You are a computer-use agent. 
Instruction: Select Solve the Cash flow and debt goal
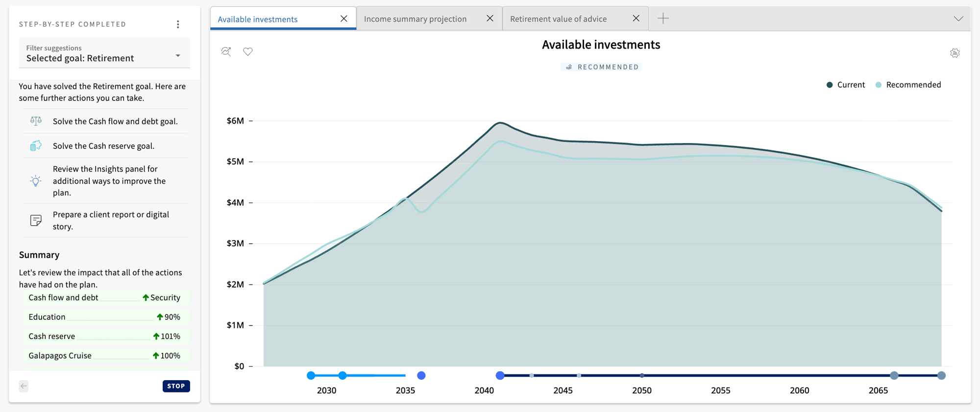pos(115,121)
